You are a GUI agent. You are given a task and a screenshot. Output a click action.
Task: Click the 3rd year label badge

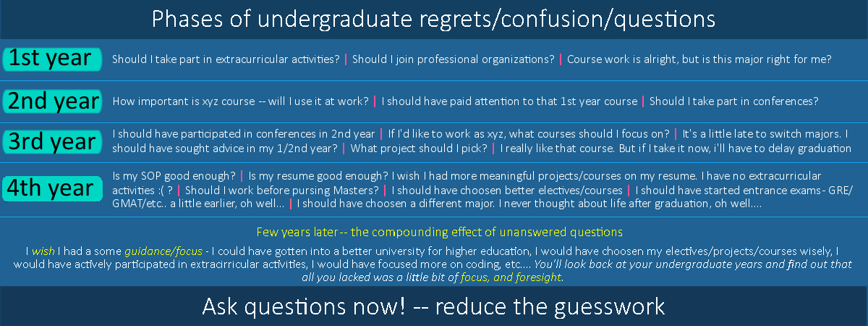(x=51, y=142)
